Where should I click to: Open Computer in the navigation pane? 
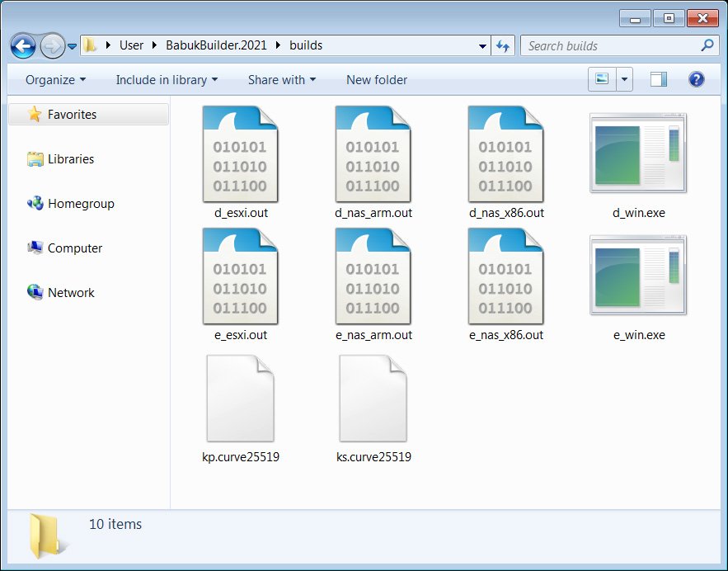click(x=74, y=248)
